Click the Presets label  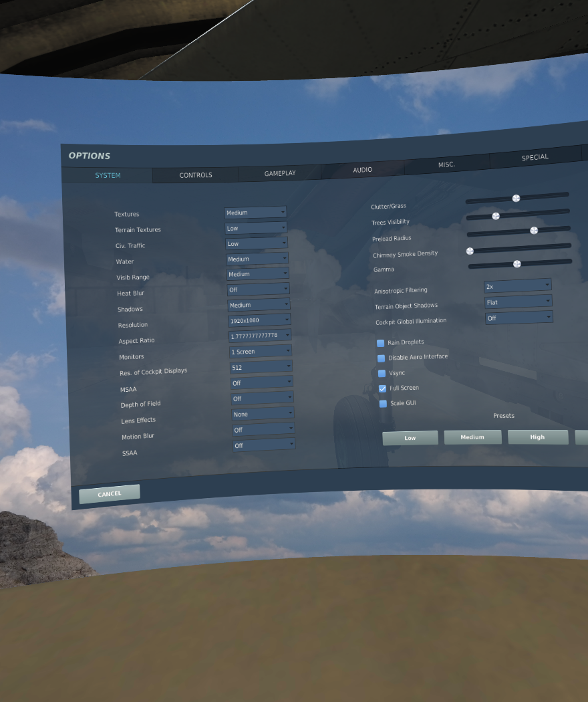(x=504, y=415)
